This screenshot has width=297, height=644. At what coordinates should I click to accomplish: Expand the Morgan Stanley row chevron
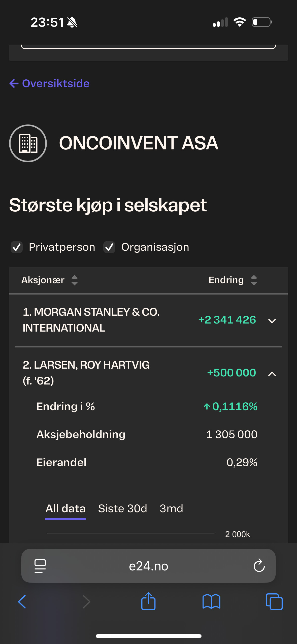pos(272,320)
